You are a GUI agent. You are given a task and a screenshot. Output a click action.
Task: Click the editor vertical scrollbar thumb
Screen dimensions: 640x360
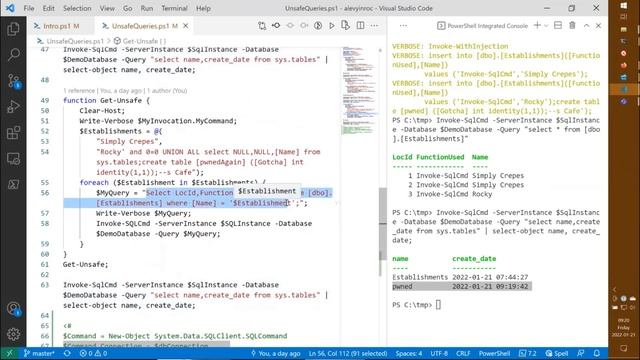coord(382,224)
